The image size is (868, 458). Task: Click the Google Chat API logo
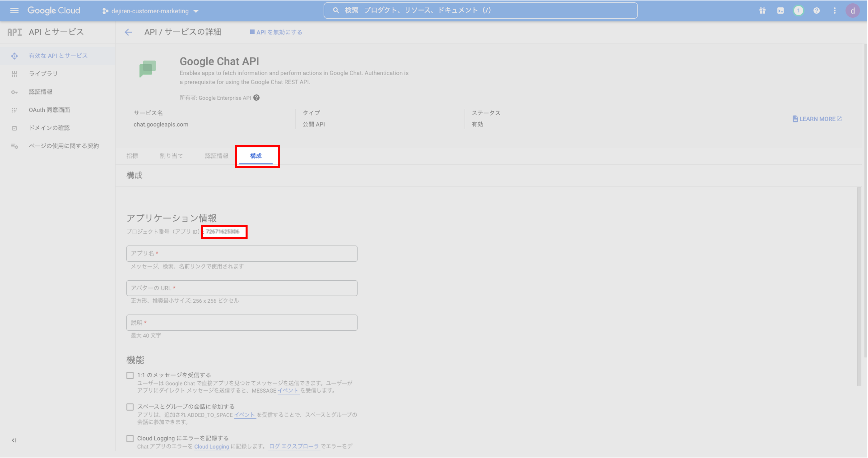click(147, 69)
